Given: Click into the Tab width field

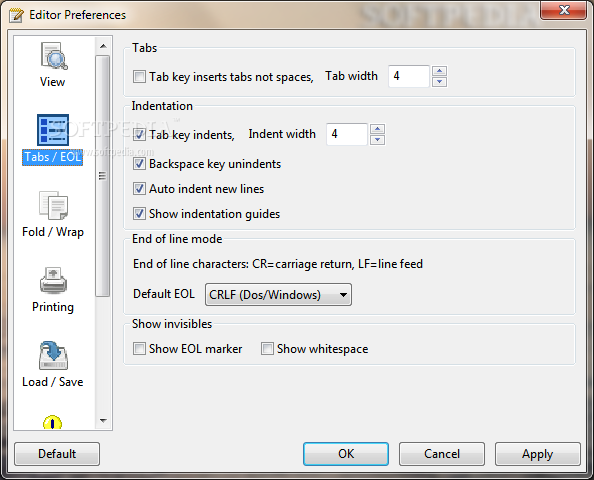Looking at the screenshot, I should click(409, 76).
